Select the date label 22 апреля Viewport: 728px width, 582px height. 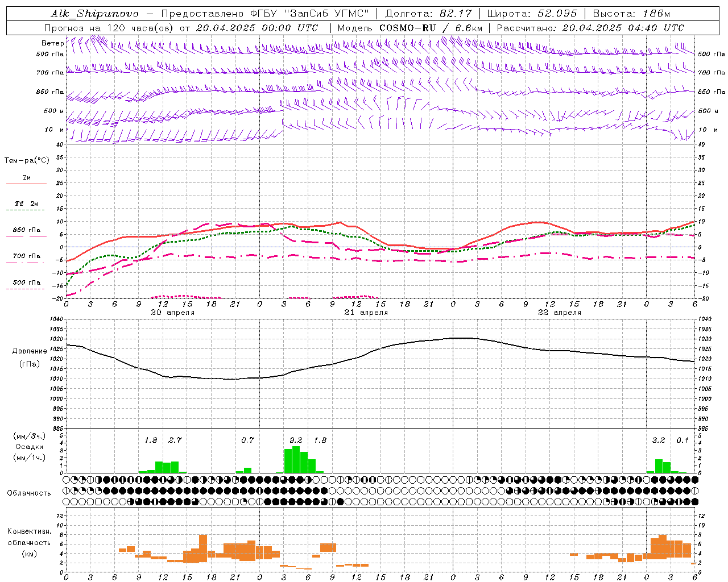click(x=559, y=313)
